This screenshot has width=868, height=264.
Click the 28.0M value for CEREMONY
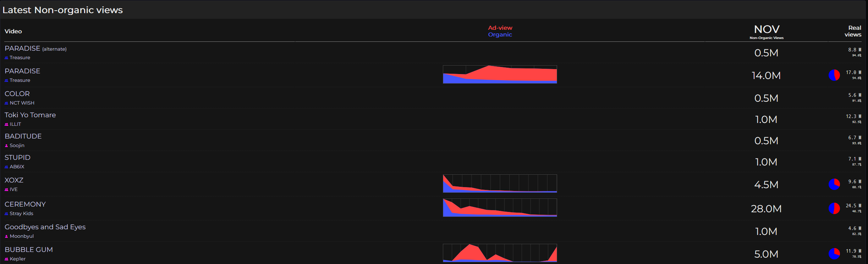pos(766,209)
